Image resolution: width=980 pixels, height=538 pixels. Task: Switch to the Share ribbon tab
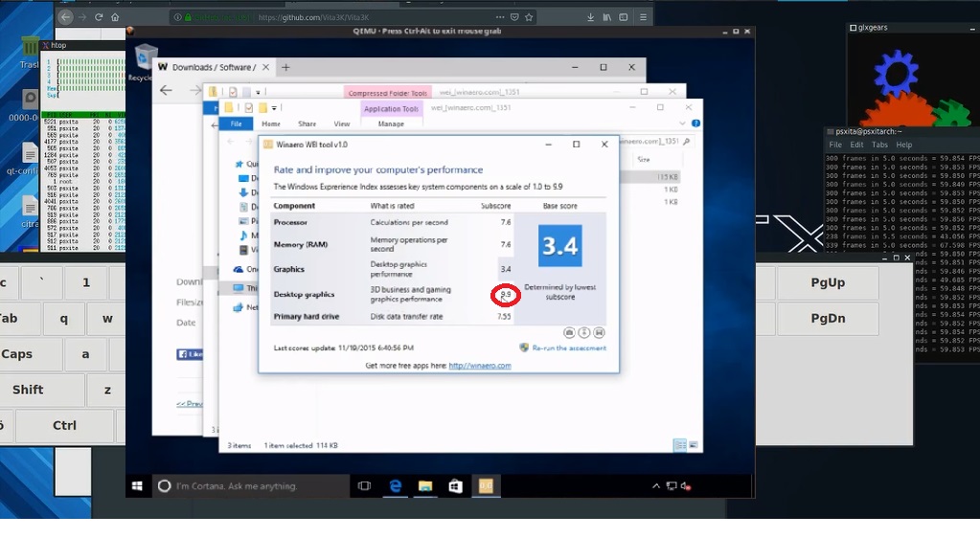click(x=307, y=123)
